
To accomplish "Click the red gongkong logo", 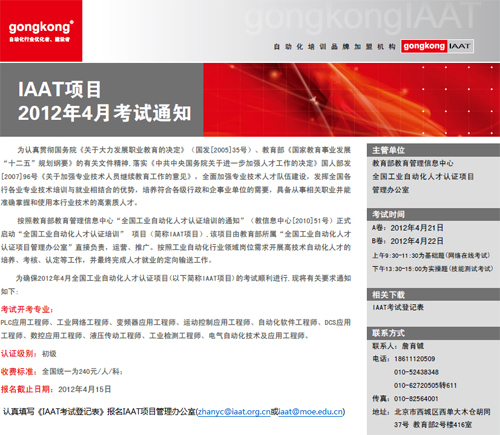I will click(x=41, y=31).
